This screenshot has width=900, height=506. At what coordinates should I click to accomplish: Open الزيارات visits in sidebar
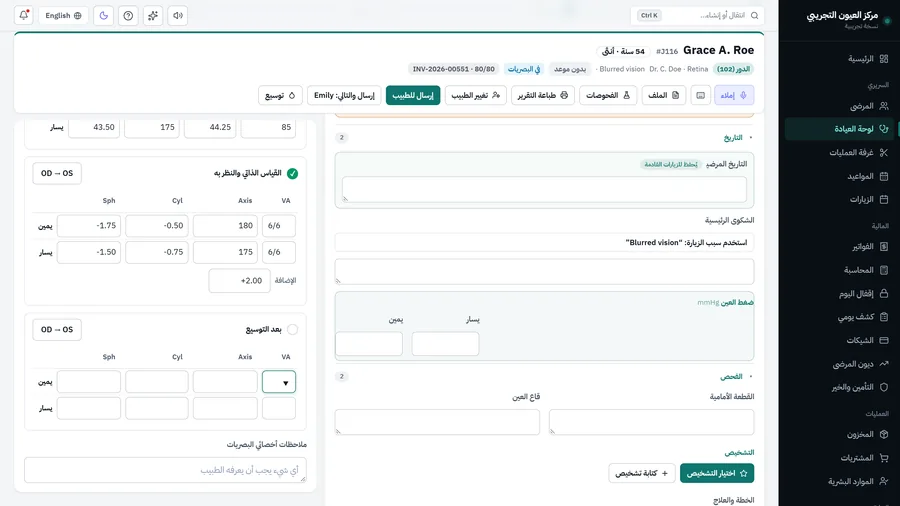pos(839,200)
